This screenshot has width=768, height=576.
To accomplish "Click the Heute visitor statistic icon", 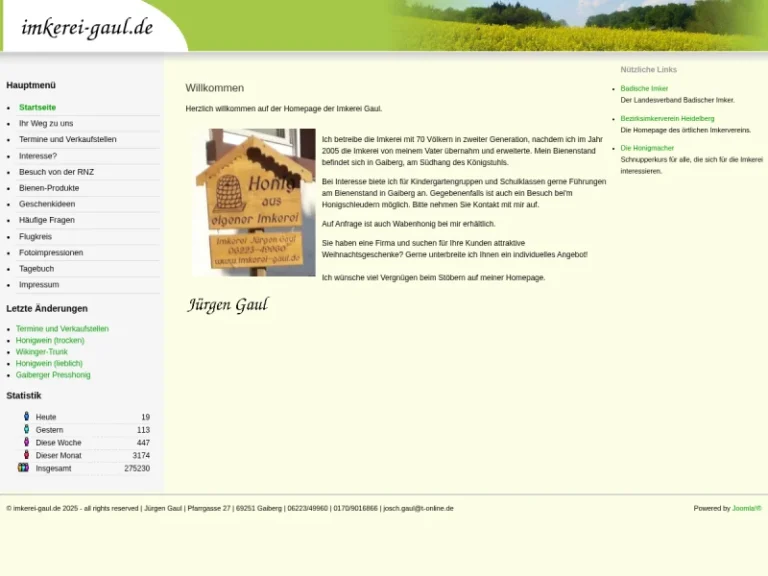I will click(x=26, y=416).
